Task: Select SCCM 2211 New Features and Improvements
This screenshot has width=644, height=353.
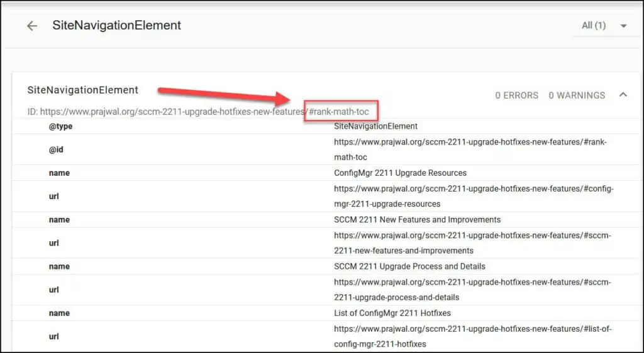Action: pos(418,220)
